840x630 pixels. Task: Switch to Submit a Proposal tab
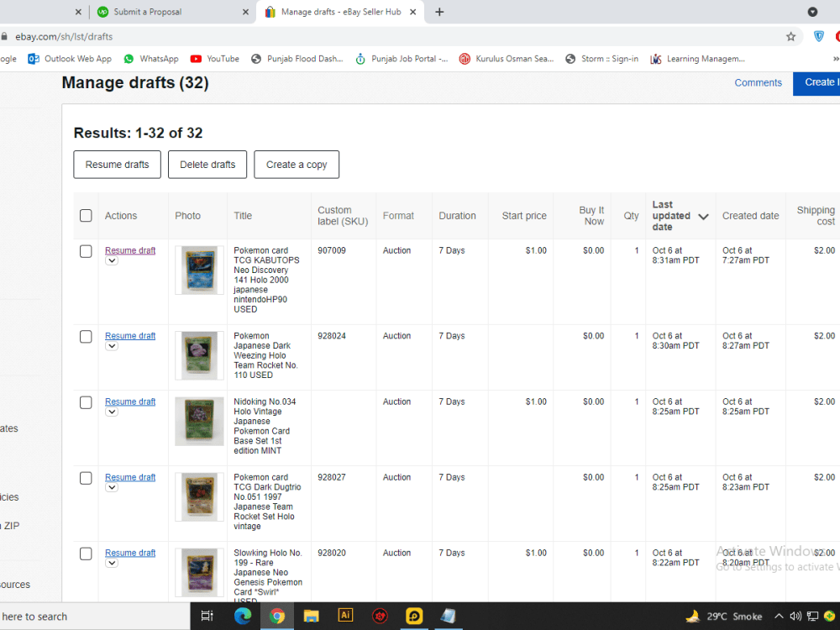click(x=171, y=12)
